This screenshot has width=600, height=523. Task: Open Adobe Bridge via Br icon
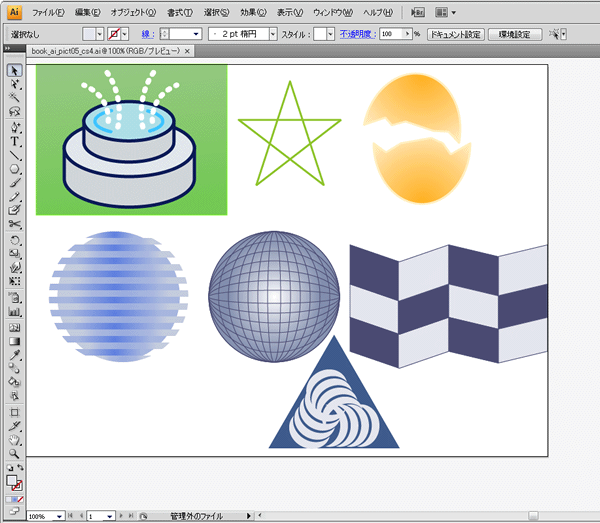pyautogui.click(x=417, y=13)
